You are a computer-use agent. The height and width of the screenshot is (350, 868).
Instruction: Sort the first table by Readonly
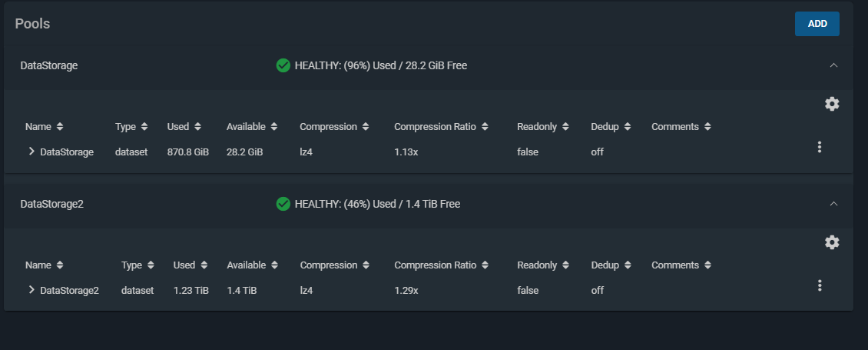(543, 126)
